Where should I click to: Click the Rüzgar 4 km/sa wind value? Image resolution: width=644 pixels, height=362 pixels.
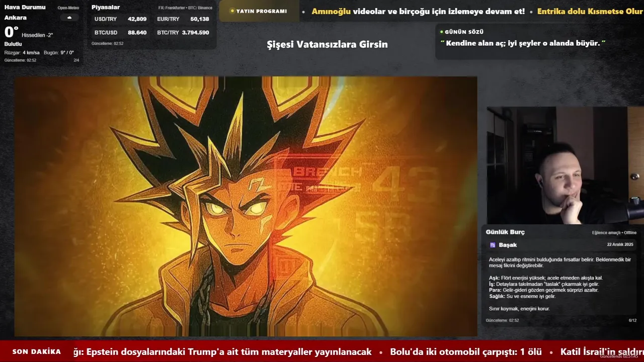22,52
